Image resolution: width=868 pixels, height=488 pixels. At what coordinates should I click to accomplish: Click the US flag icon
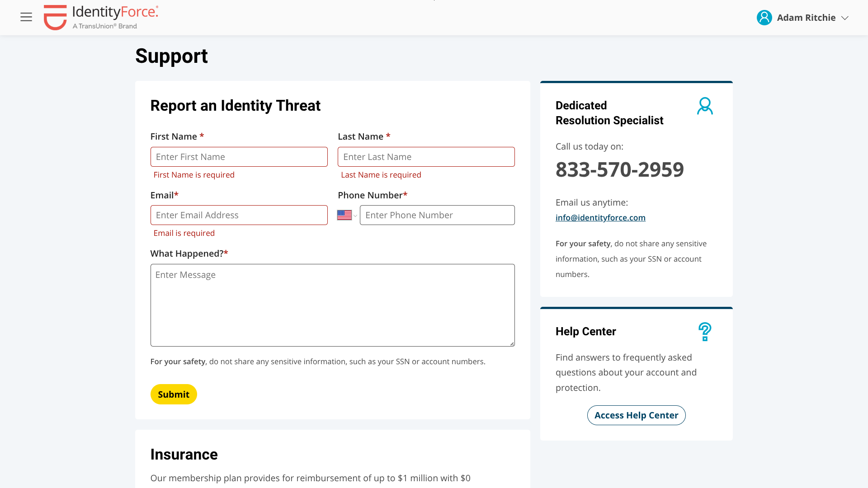pos(344,215)
